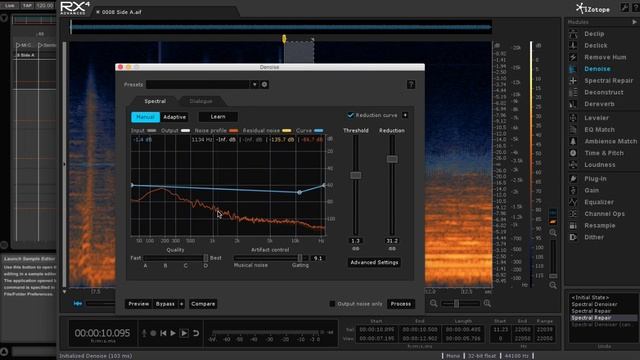Expand the Modules panel arrow
Viewport: 640px width, 360px height.
click(x=634, y=22)
